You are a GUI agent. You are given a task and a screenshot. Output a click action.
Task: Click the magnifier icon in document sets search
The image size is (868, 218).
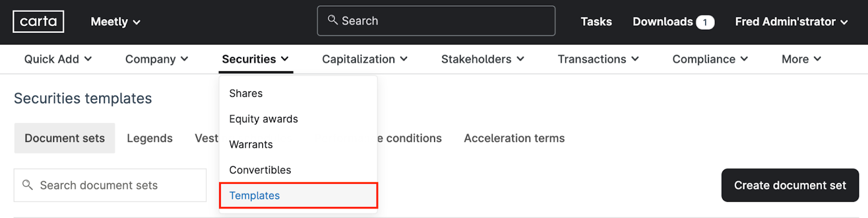click(27, 185)
